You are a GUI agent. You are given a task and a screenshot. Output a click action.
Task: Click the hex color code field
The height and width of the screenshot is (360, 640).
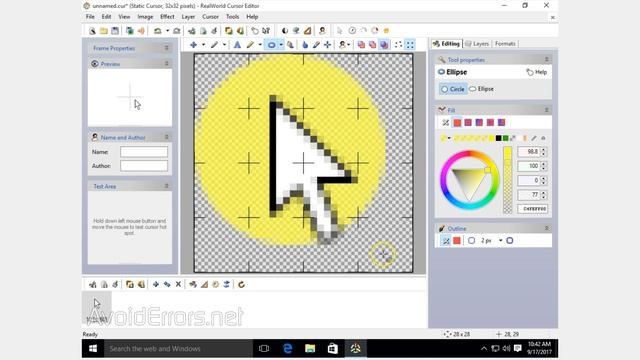tap(533, 209)
